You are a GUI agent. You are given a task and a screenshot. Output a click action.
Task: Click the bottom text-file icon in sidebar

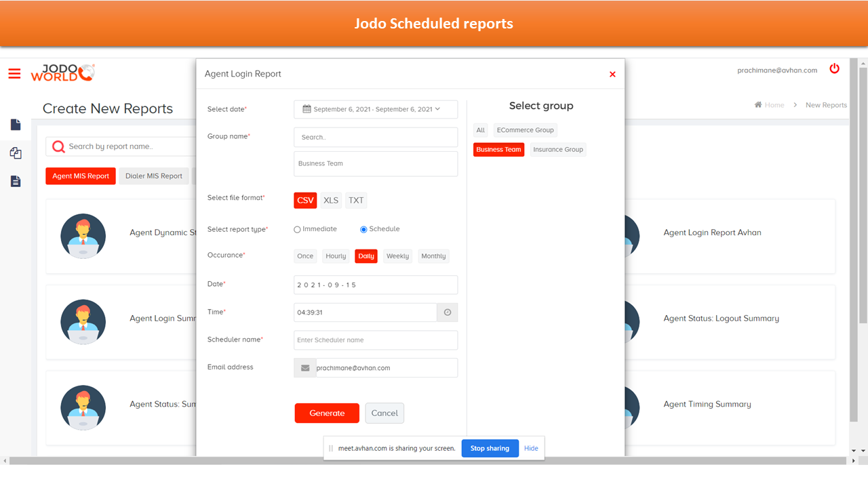pos(16,181)
